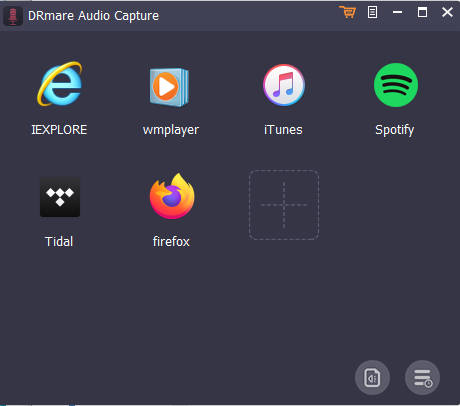Click the Tidal text label

(59, 242)
